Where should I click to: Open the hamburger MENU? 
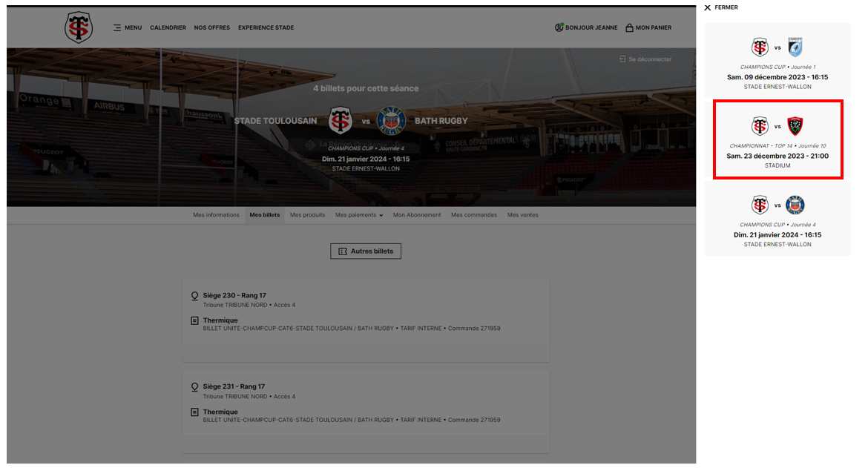128,27
